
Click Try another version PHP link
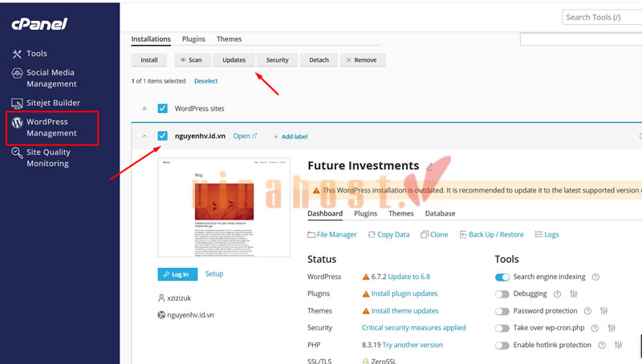point(412,345)
